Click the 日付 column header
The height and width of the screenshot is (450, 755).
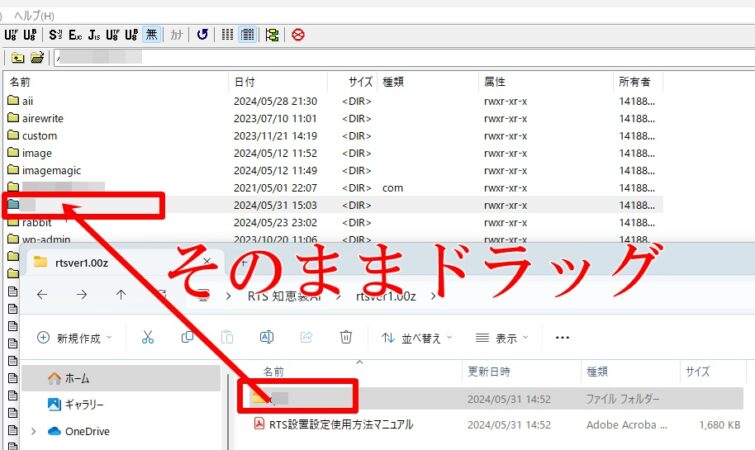[x=244, y=81]
